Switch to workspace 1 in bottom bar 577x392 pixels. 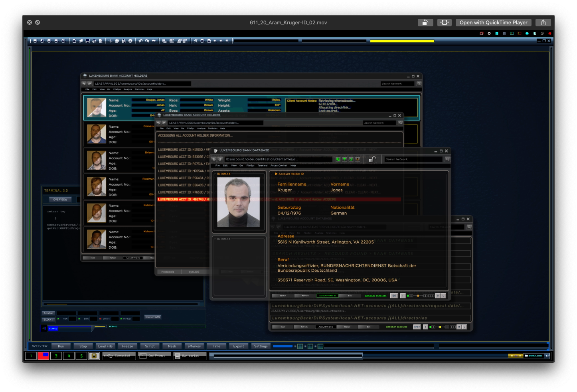[x=31, y=356]
